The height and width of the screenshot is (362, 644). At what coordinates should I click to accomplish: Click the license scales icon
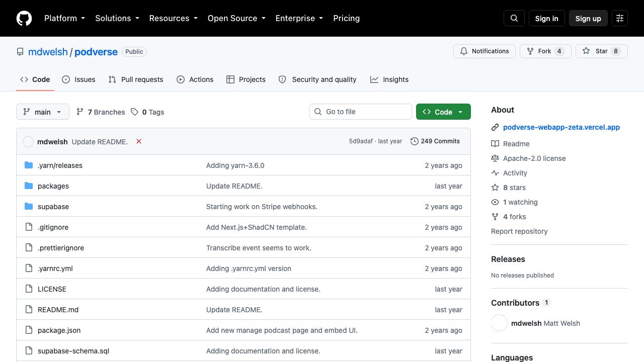click(x=495, y=158)
